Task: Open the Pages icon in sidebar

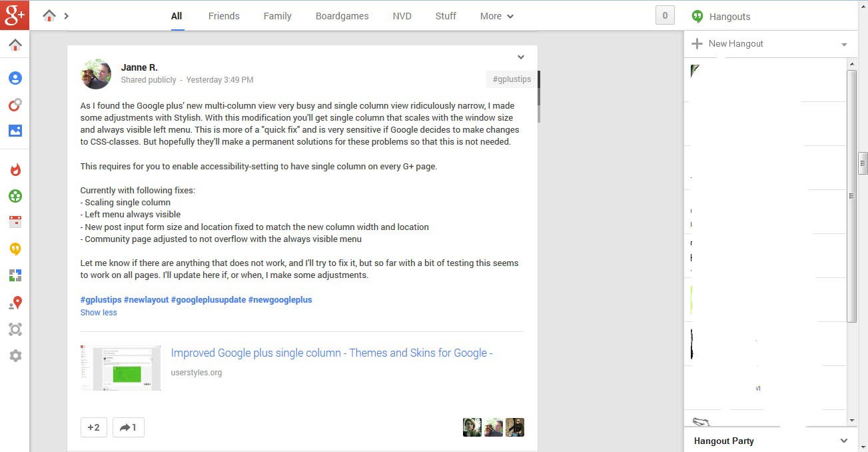Action: coord(15,275)
